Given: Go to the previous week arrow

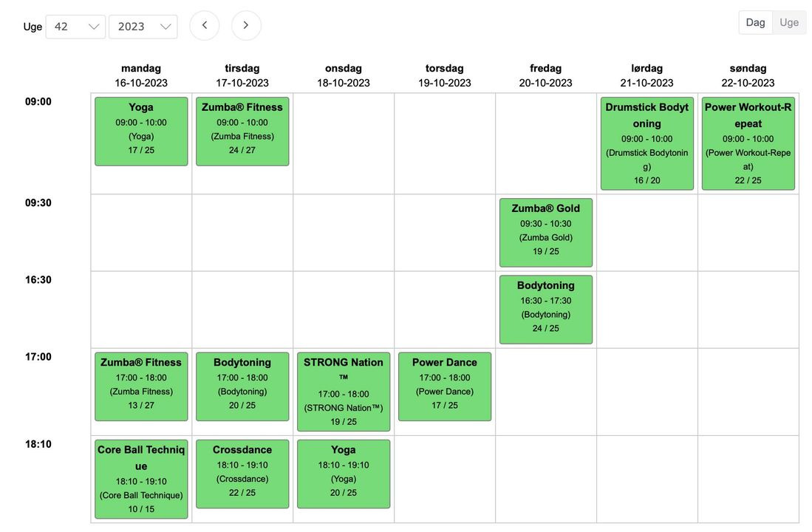Looking at the screenshot, I should pos(205,26).
